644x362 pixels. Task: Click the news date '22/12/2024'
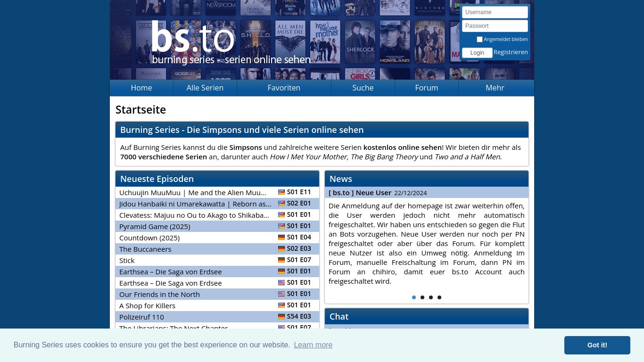coord(411,193)
